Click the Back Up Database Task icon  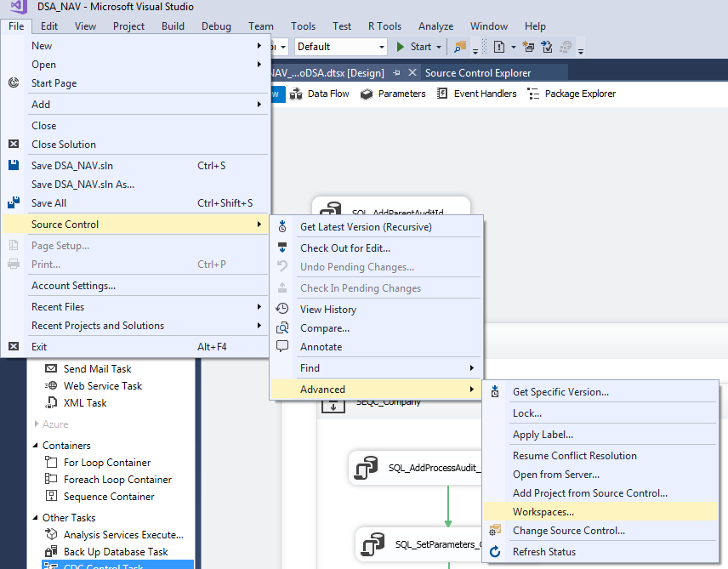point(53,551)
